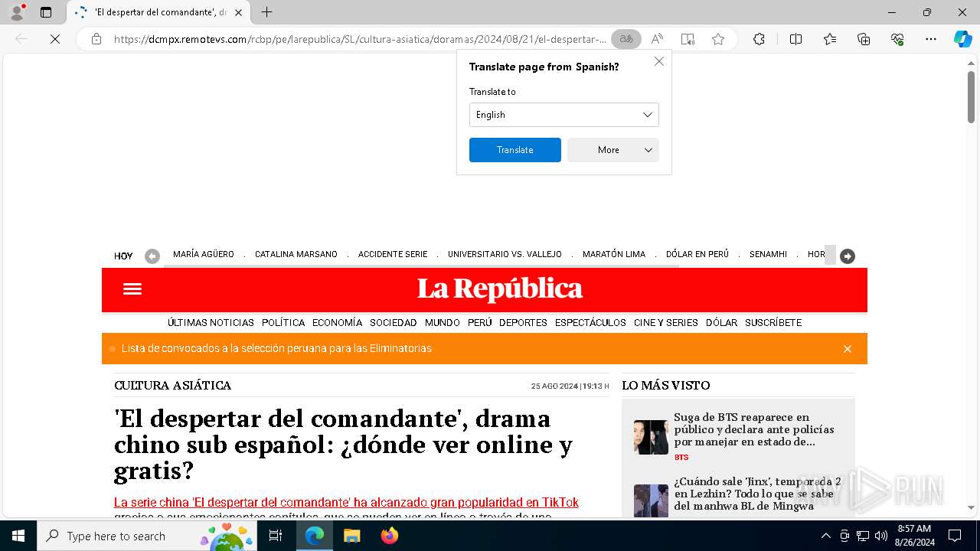Go to ESPECTÁCULOS section
This screenshot has height=551, width=980.
[590, 322]
